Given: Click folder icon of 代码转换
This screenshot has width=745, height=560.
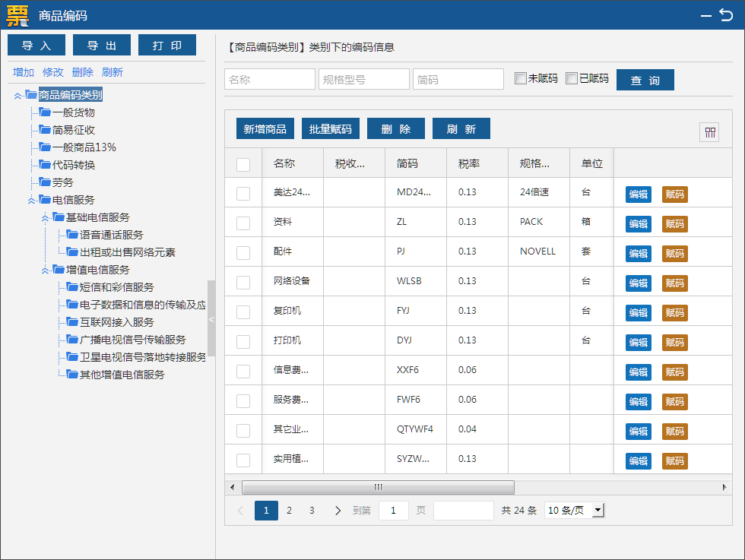Looking at the screenshot, I should [x=45, y=165].
